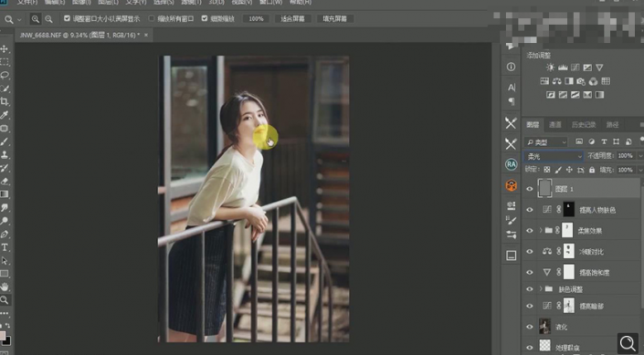The image size is (644, 355).
Task: Hide the 图层 1 layer
Action: coord(530,189)
